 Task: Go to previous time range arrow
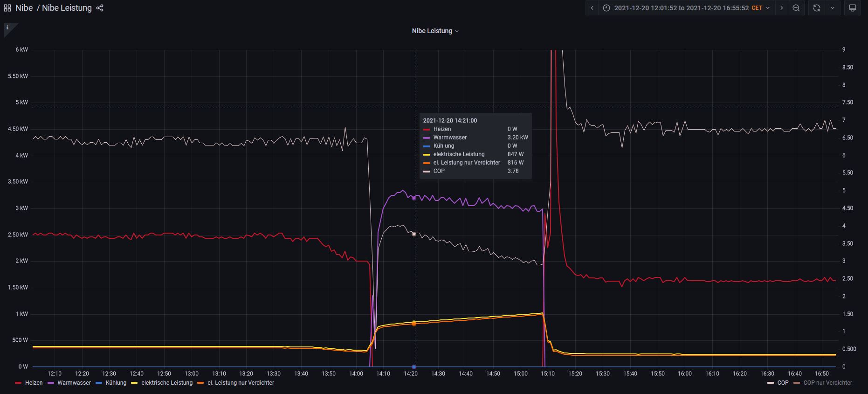pos(592,8)
